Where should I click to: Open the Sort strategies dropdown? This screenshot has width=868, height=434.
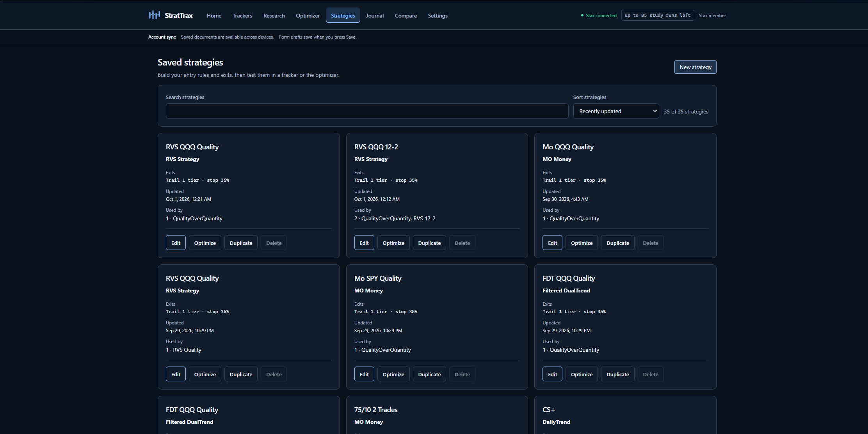(616, 111)
